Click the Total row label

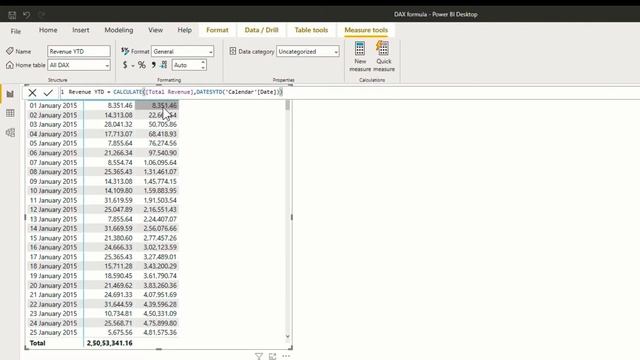(x=38, y=343)
